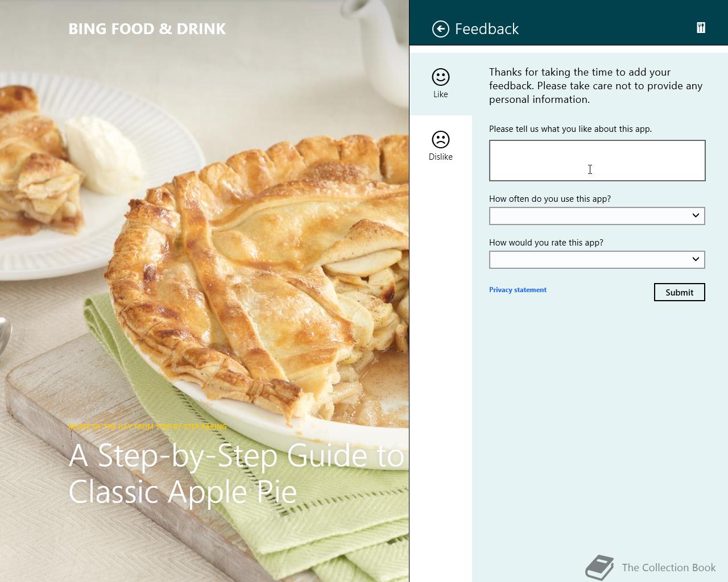
Task: Go back using the Feedback arrow icon
Action: coord(441,29)
